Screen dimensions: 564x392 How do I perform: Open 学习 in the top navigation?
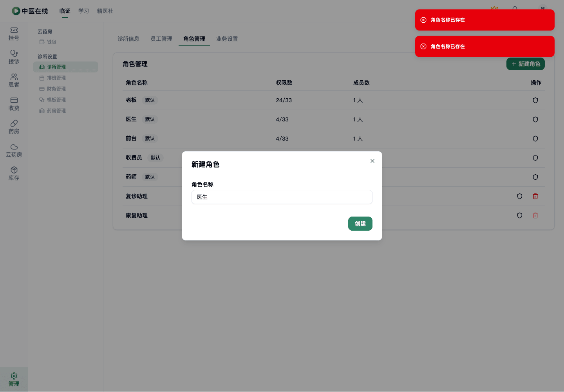(83, 11)
